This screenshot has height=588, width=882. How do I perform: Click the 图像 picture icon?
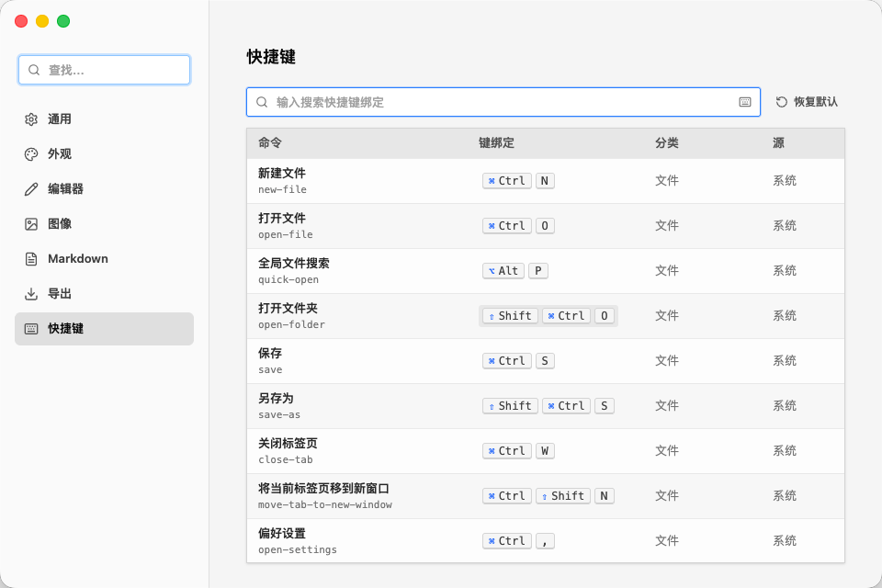[31, 224]
